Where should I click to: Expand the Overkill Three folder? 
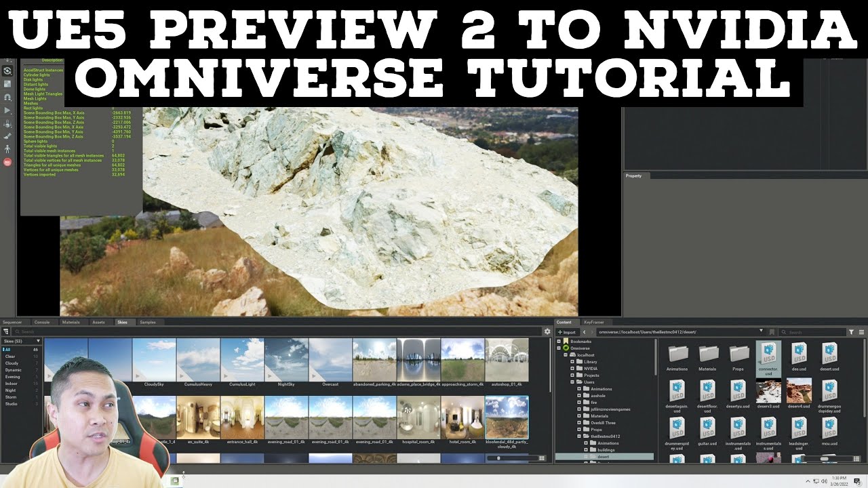pyautogui.click(x=579, y=423)
